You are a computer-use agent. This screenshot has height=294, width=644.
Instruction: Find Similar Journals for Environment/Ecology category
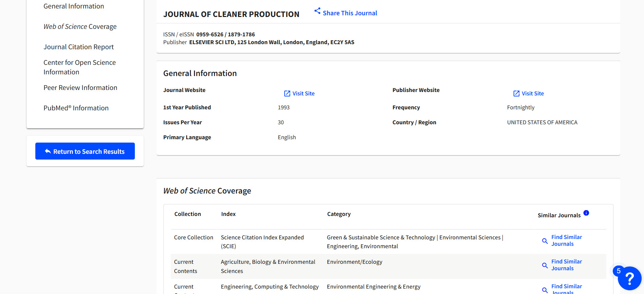(x=567, y=265)
